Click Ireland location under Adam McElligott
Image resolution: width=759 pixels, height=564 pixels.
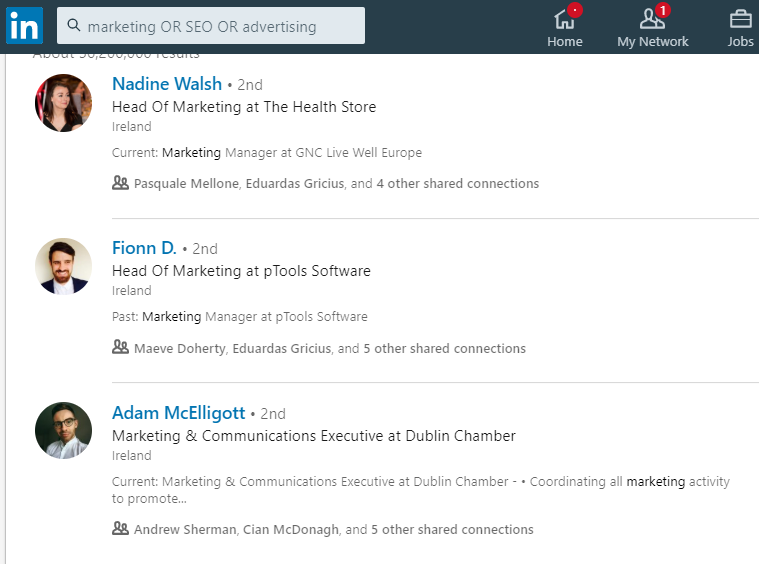(x=132, y=456)
